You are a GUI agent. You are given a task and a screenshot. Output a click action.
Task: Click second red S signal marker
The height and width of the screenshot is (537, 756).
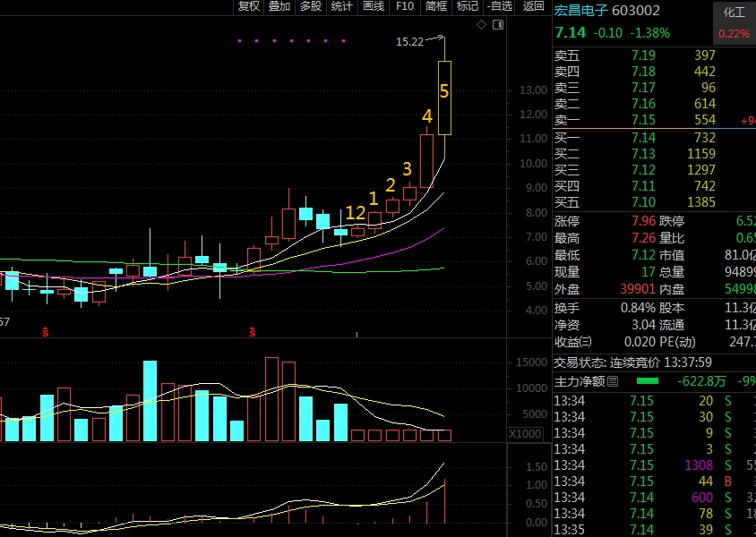(253, 331)
